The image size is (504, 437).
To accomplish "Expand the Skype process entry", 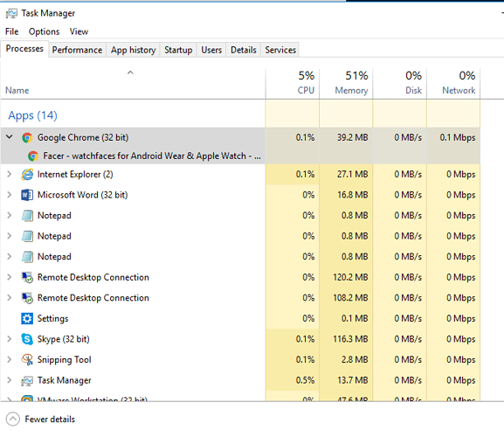I will tap(10, 339).
